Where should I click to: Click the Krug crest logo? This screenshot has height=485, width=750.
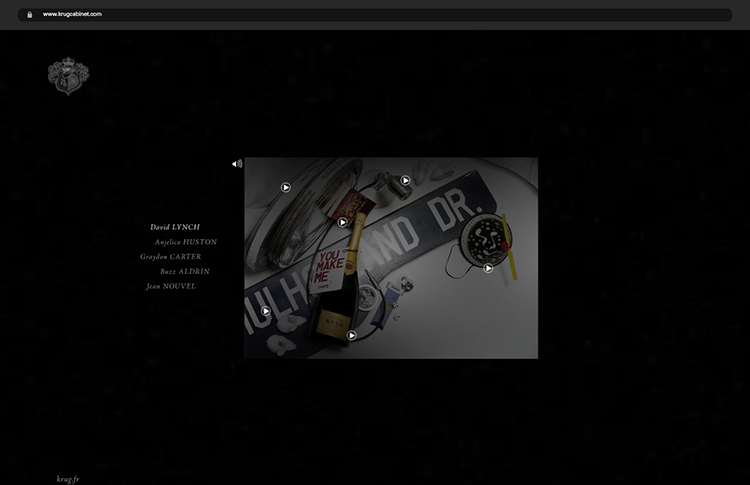(68, 77)
